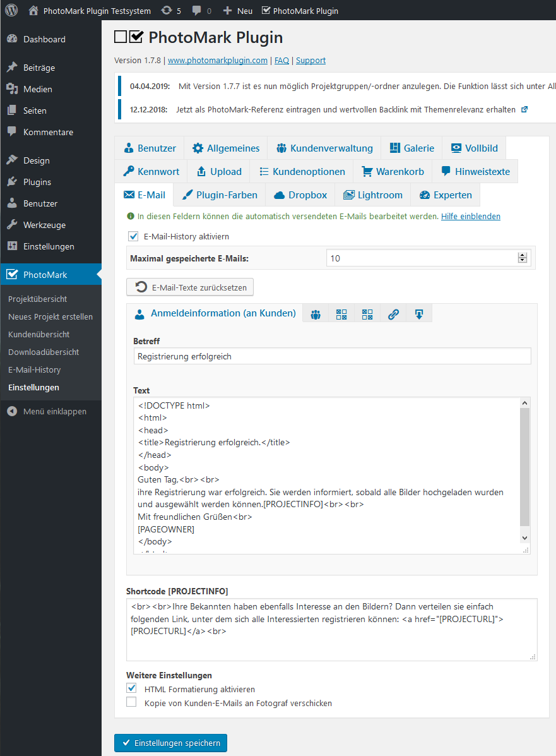Disable the E-Mail-History aktivieren checkbox
Viewport: 556px width, 756px height.
tap(133, 236)
